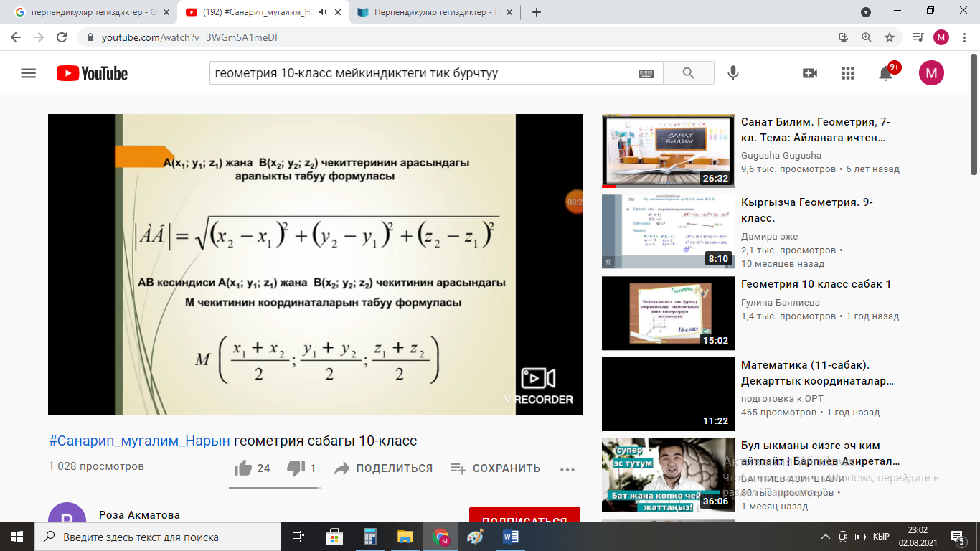Switch the КЫР keyboard language indicator

point(881,537)
